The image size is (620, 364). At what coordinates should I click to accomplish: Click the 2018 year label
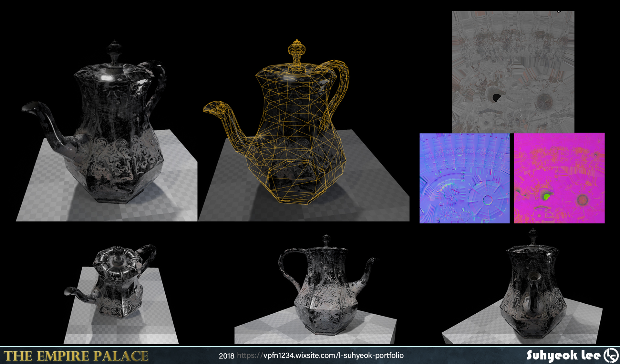(226, 356)
